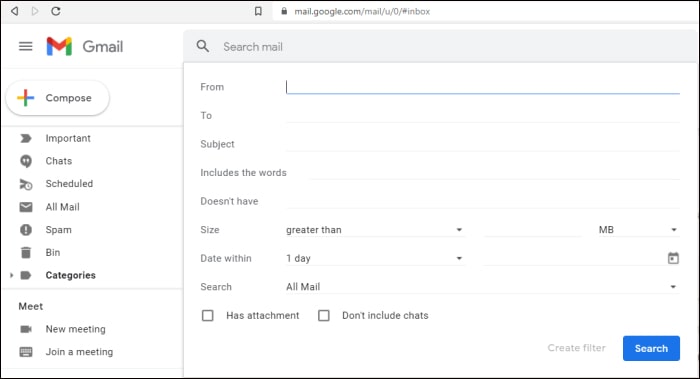Click the Meet section heading

(x=31, y=306)
